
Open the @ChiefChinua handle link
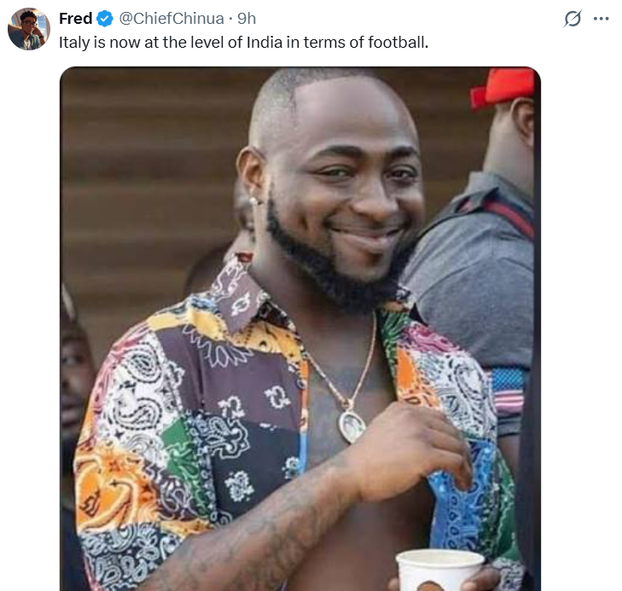tap(174, 19)
